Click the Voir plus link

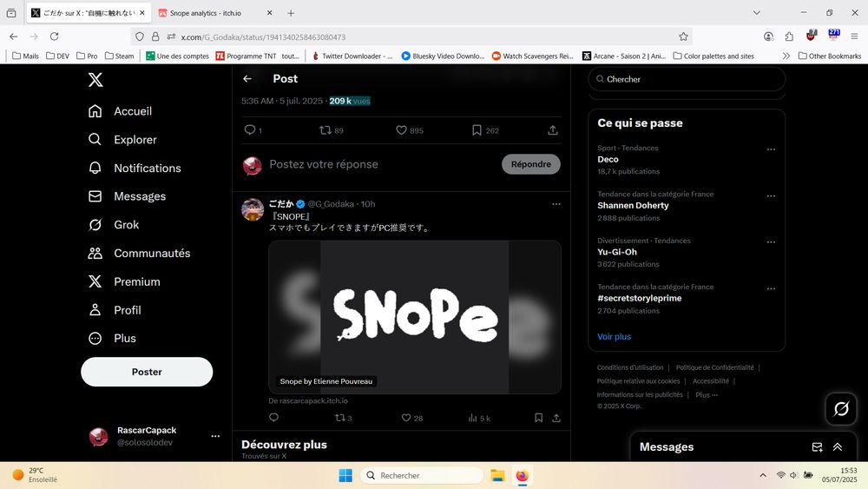[x=614, y=337]
